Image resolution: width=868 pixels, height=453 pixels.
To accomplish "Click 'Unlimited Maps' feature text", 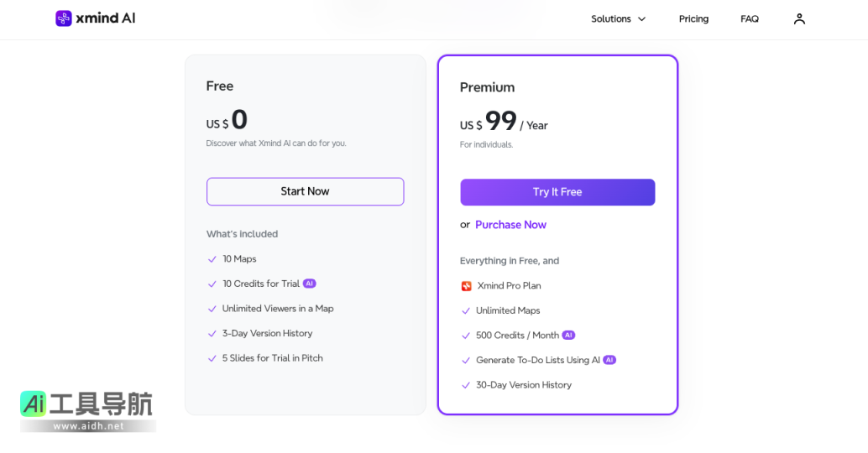I will [508, 311].
